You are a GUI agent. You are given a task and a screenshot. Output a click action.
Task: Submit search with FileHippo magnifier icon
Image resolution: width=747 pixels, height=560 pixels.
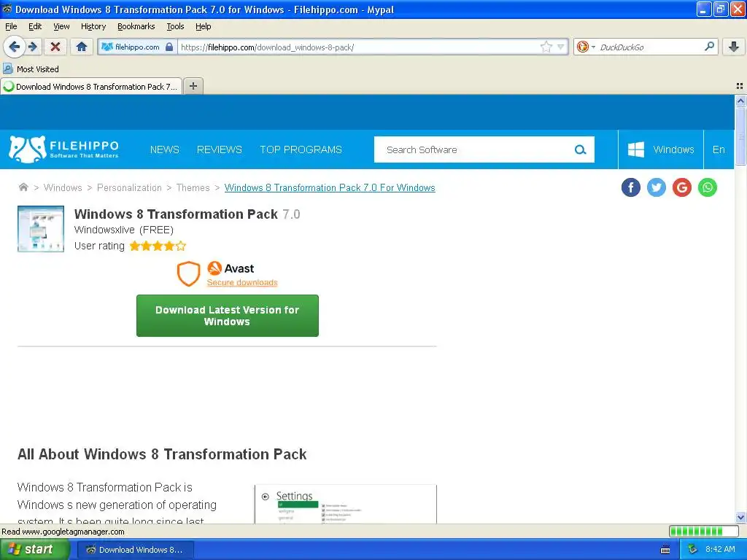pos(580,150)
